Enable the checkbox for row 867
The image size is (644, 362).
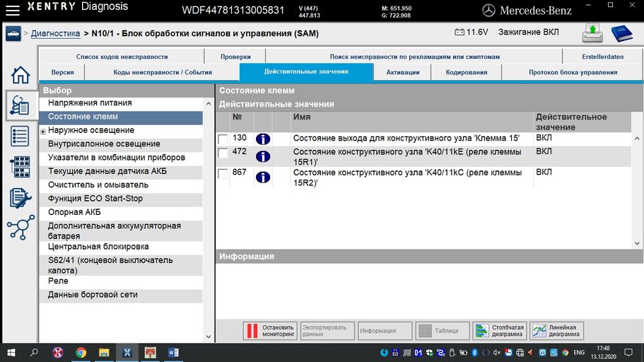[223, 174]
